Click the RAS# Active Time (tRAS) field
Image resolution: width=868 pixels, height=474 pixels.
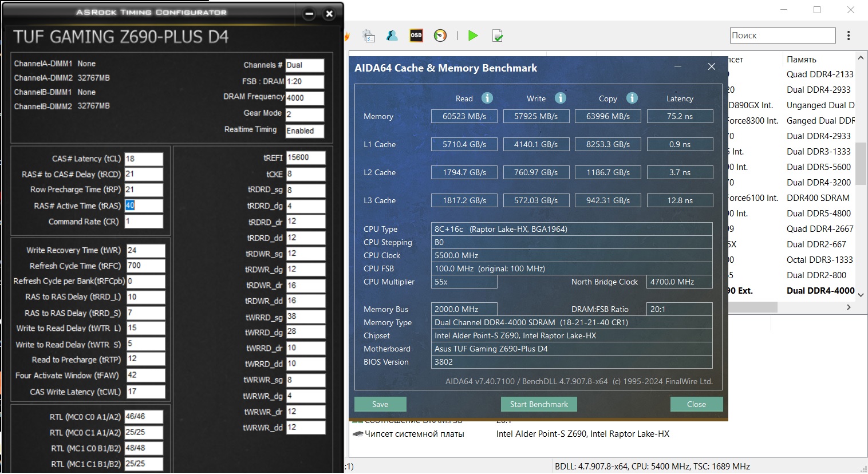click(x=144, y=206)
